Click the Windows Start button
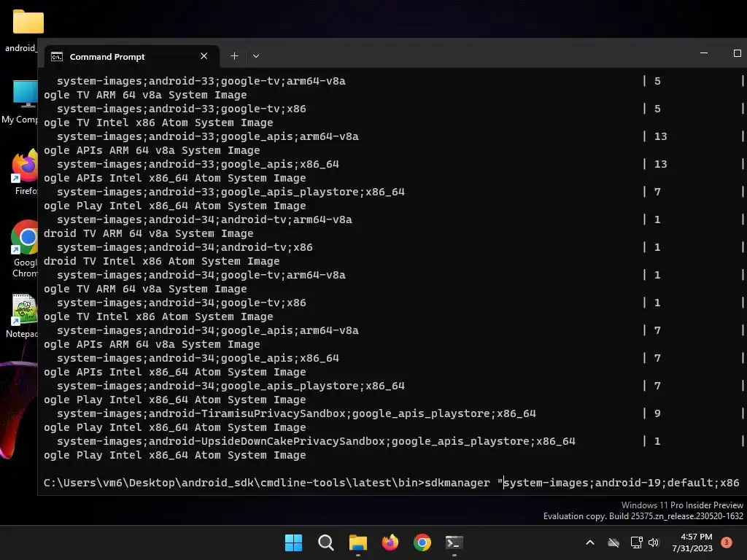 [293, 542]
